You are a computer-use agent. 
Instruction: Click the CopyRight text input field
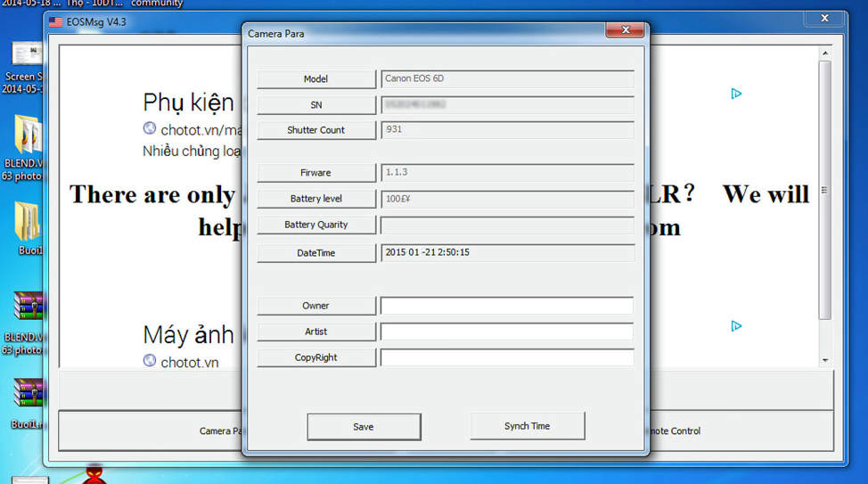pos(506,357)
